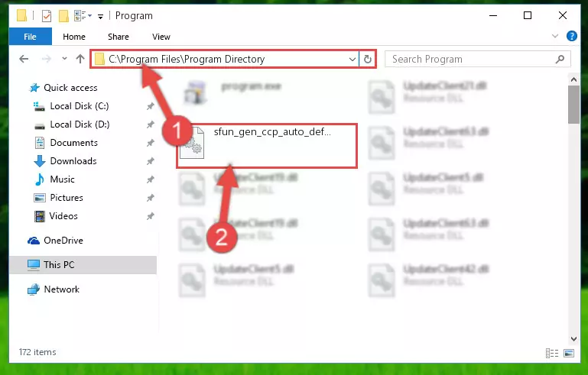Go back to the previous folder

pyautogui.click(x=24, y=59)
